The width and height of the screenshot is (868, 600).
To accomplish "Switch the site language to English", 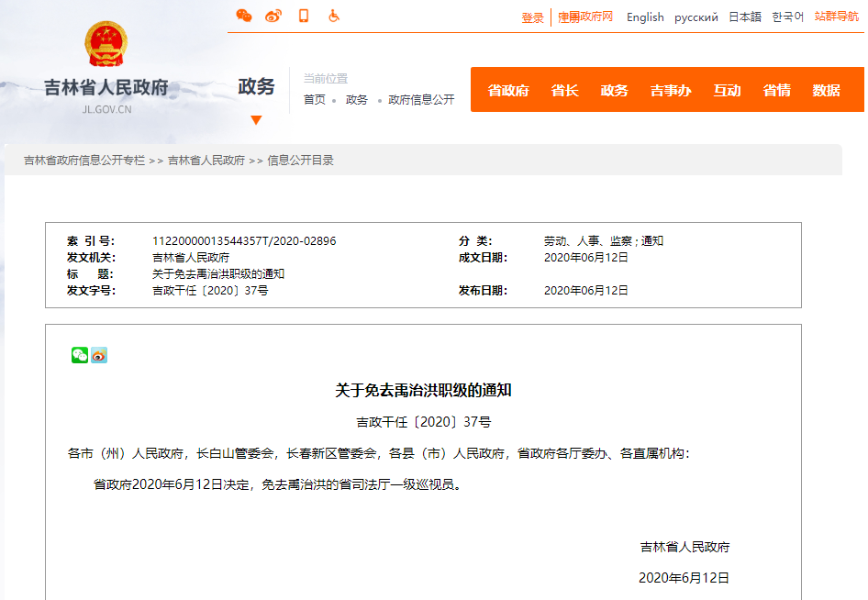I will [x=645, y=17].
